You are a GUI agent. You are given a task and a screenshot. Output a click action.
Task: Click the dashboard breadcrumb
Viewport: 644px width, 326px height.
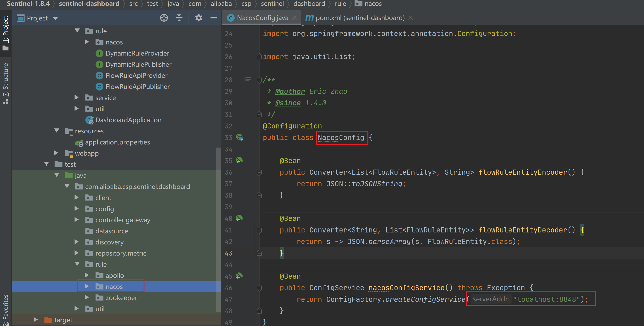309,4
